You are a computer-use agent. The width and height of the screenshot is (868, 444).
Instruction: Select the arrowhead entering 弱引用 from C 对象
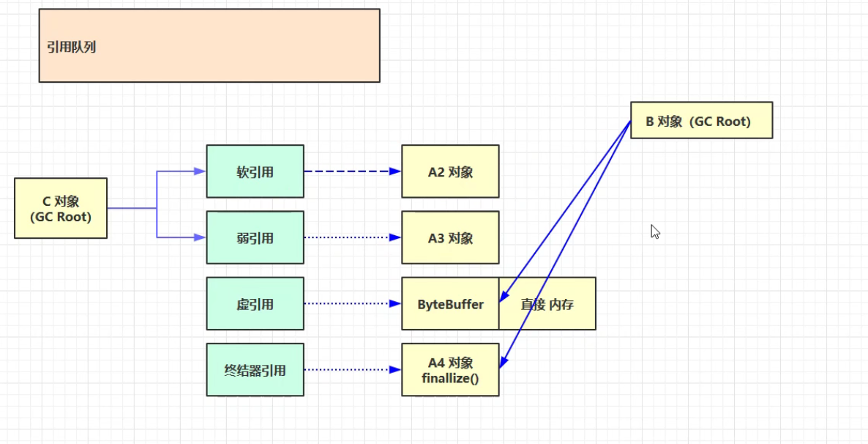click(199, 237)
